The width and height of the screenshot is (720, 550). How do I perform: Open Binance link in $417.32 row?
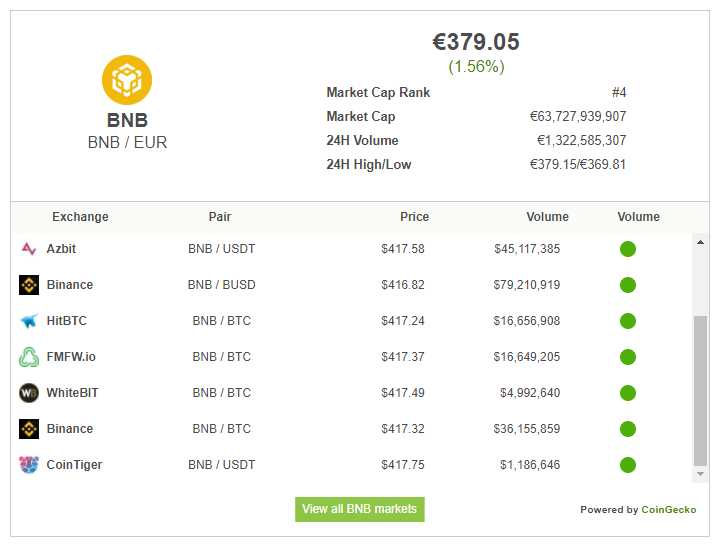click(x=70, y=428)
